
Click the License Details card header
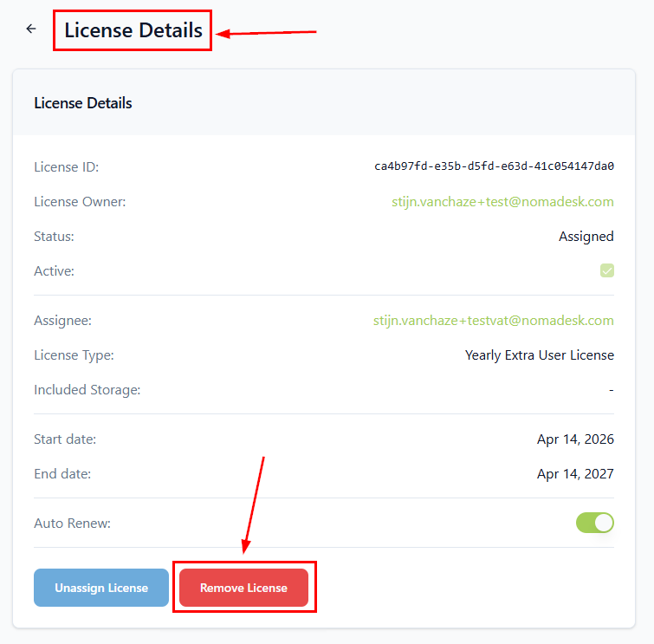(83, 103)
